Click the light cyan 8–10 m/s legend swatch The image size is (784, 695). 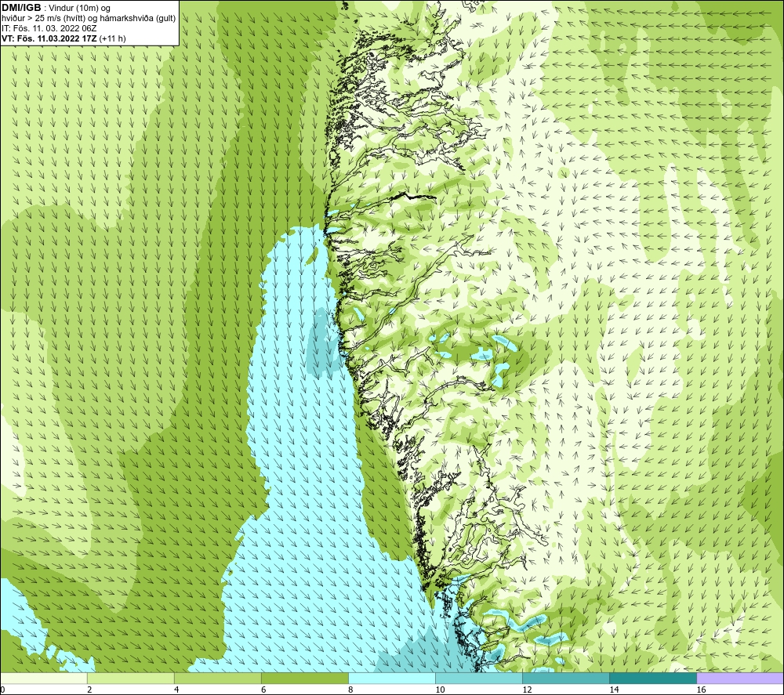tap(392, 678)
